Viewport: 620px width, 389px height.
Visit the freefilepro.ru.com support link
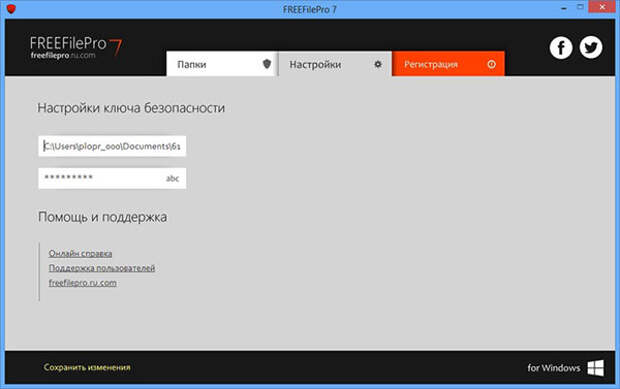point(83,283)
